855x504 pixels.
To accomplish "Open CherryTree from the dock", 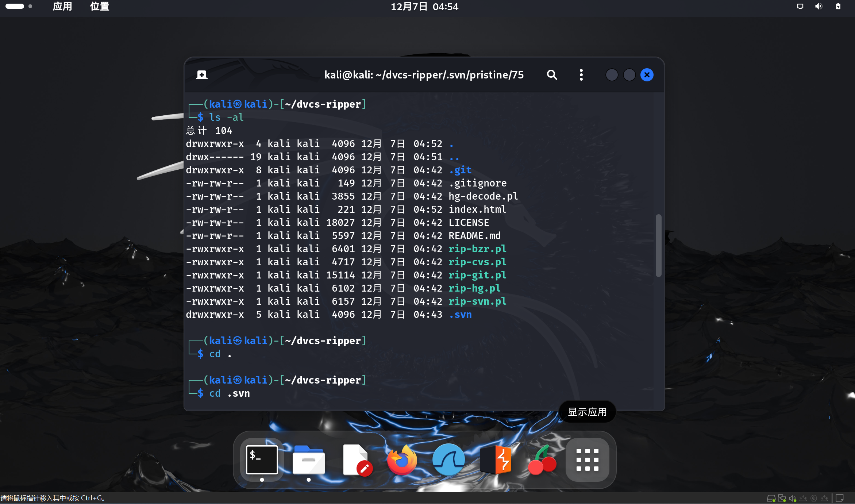I will pos(542,459).
